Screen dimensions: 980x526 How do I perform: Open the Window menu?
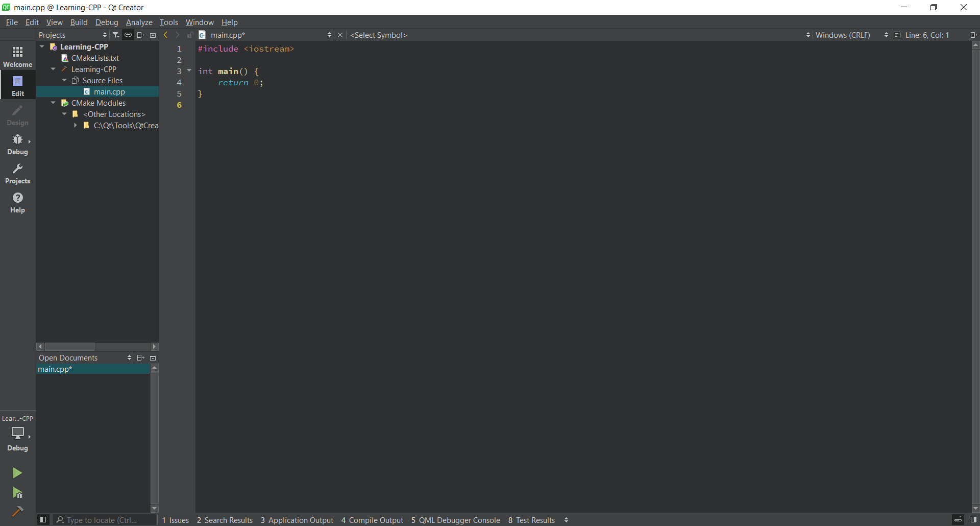[x=200, y=22]
